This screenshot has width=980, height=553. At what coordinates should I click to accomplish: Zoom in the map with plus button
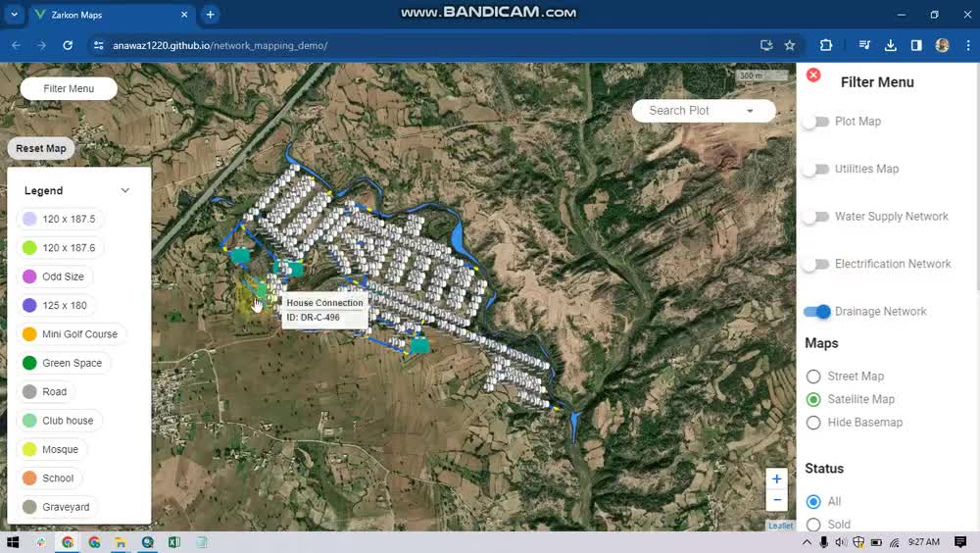[776, 478]
